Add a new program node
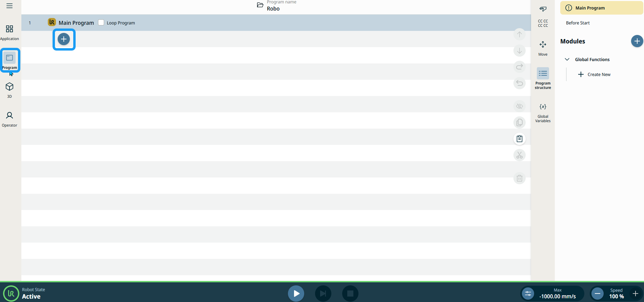 pyautogui.click(x=64, y=39)
